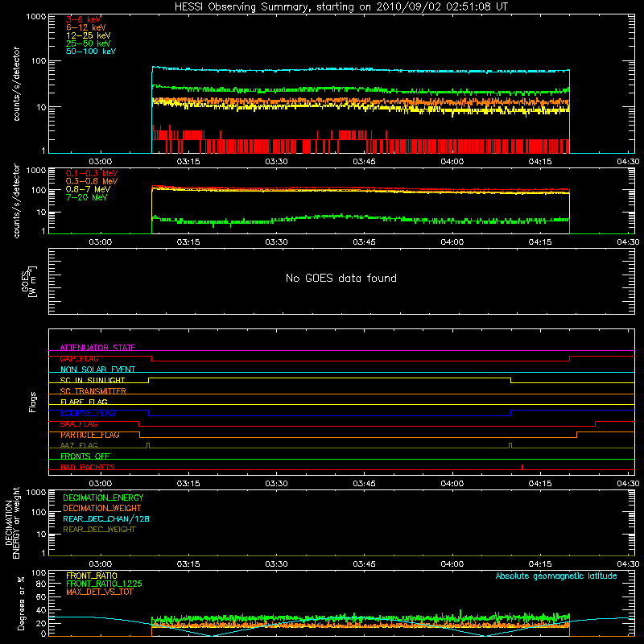Select the SC_IN_SUNLIGHT flag label
Image resolution: width=644 pixels, height=644 pixels.
click(x=93, y=380)
